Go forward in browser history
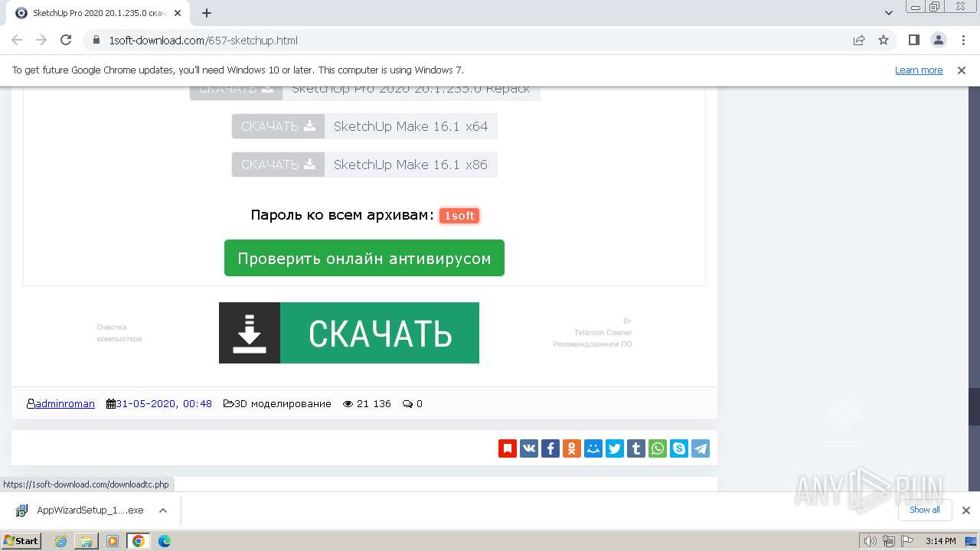The height and width of the screenshot is (551, 980). pyautogui.click(x=41, y=41)
